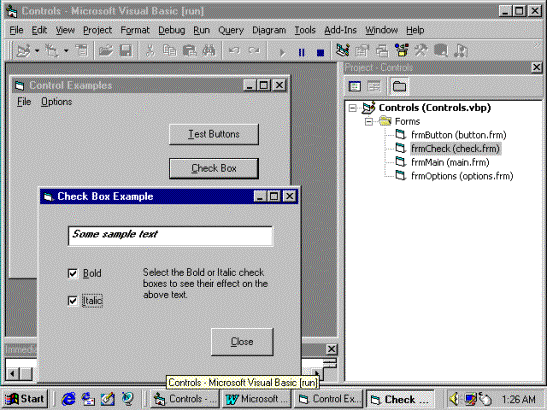This screenshot has height=410, width=547.
Task: Click the Test Buttons button
Action: point(214,134)
